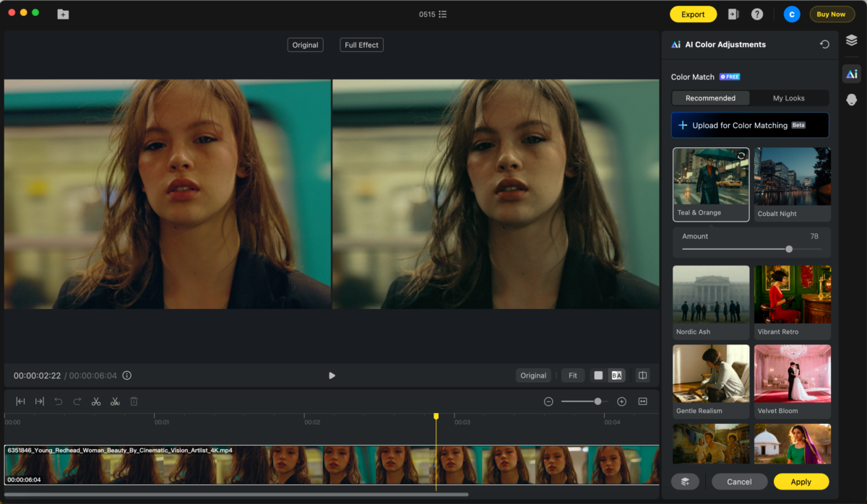
Task: Open the help question mark icon
Action: click(757, 14)
